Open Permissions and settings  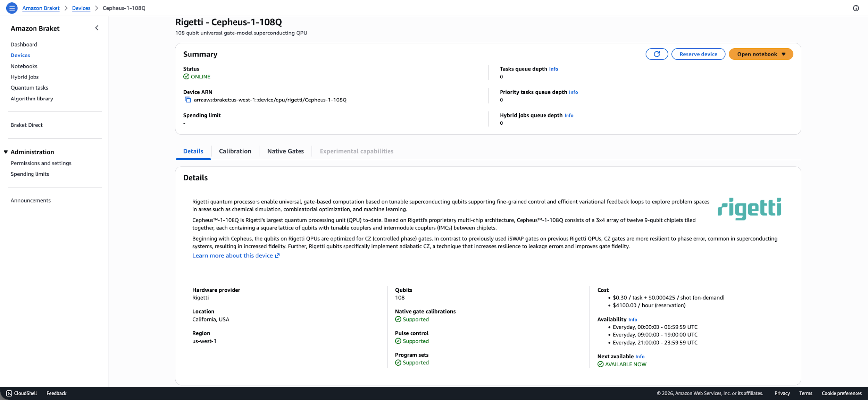pos(41,163)
